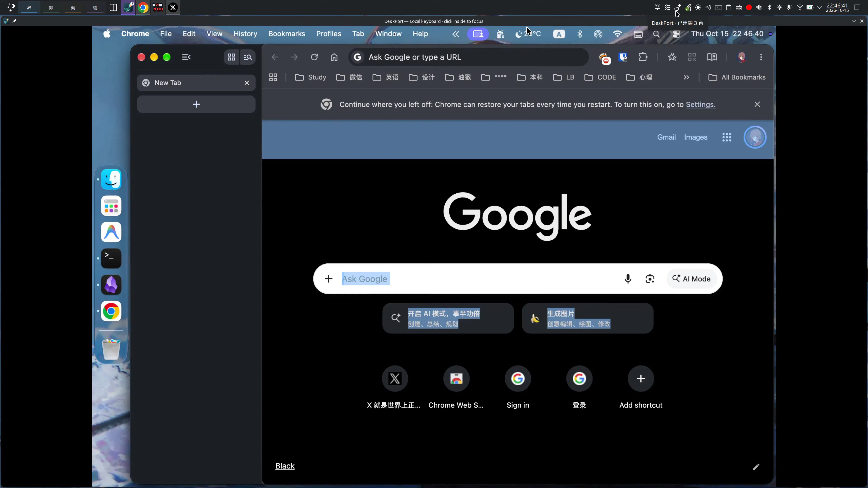Open the Gmail link
This screenshot has height=488, width=868.
coord(666,137)
